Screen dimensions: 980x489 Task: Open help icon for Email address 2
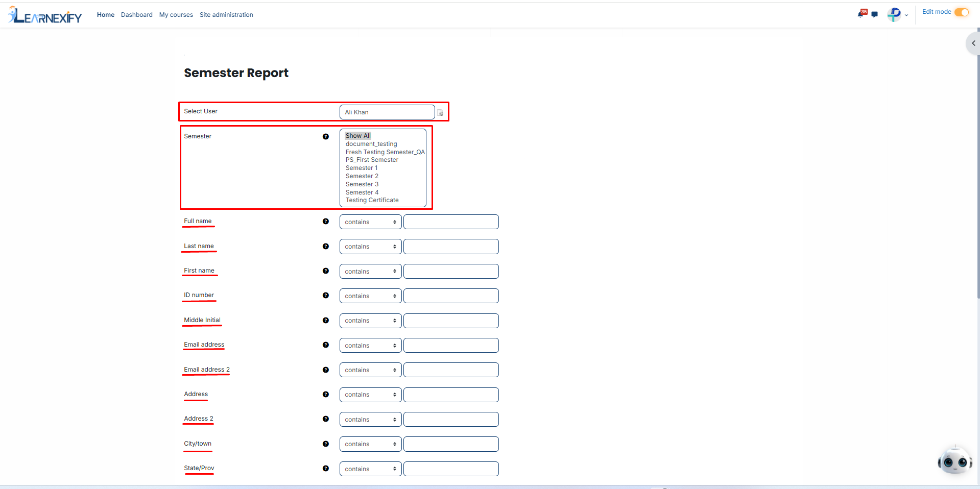[x=326, y=370]
